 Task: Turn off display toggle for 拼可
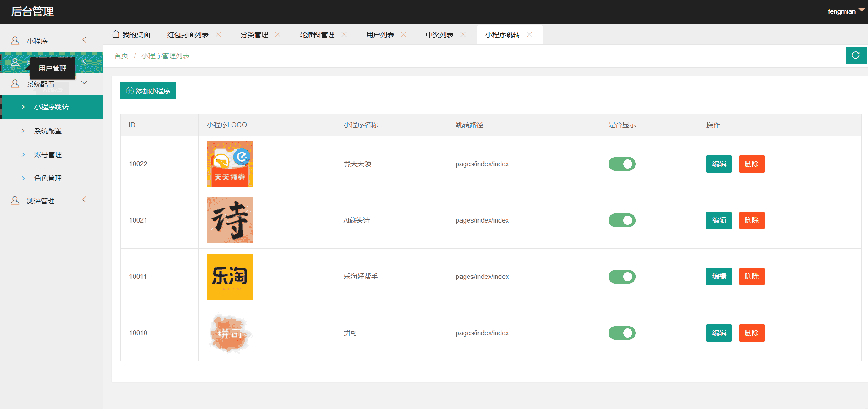point(622,333)
